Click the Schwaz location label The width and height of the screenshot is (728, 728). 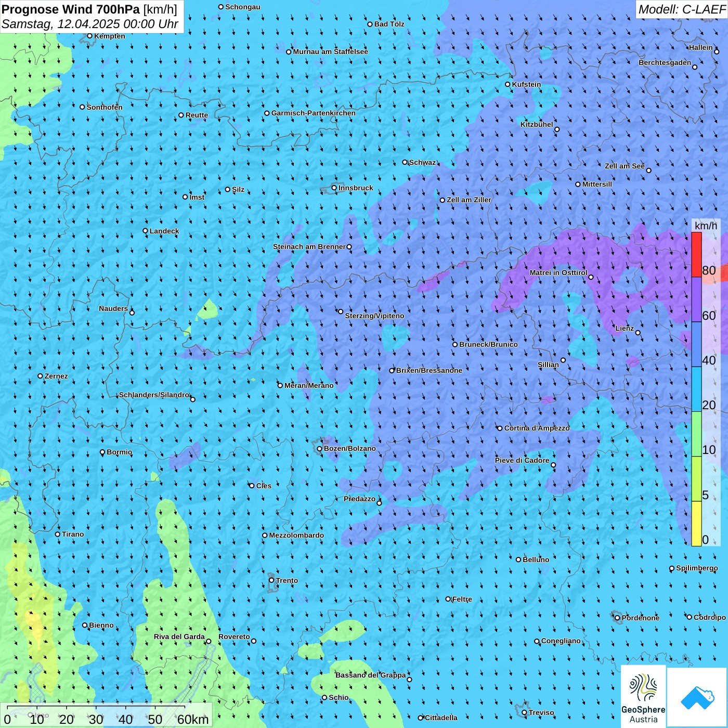[x=422, y=162]
